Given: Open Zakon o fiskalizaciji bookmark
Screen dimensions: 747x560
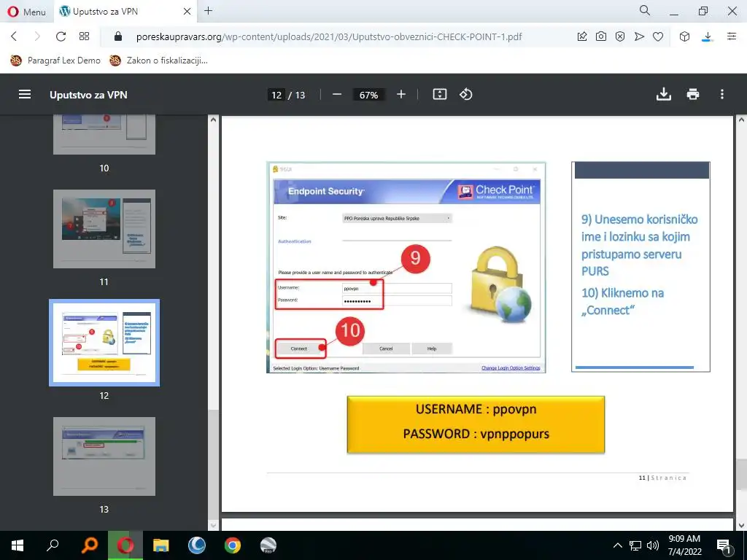Looking at the screenshot, I should (158, 61).
